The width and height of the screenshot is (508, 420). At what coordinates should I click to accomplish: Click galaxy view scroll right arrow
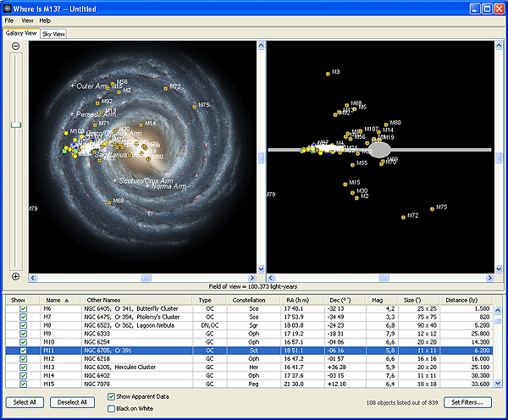(252, 278)
